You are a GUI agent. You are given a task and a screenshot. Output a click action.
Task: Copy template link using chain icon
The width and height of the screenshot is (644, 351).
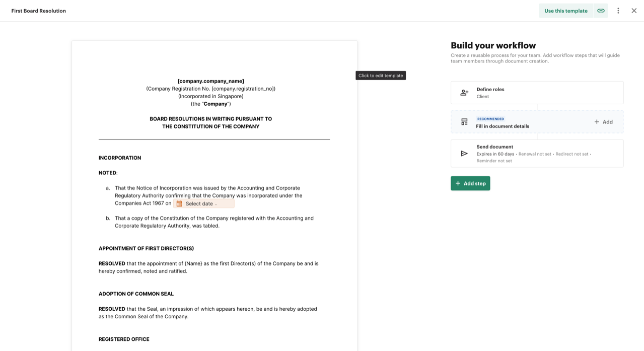pos(601,11)
